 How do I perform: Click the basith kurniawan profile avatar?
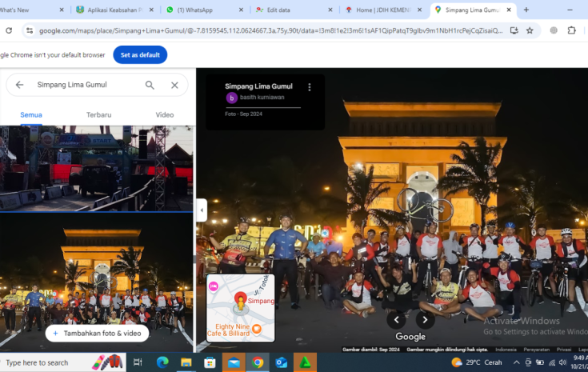(232, 98)
